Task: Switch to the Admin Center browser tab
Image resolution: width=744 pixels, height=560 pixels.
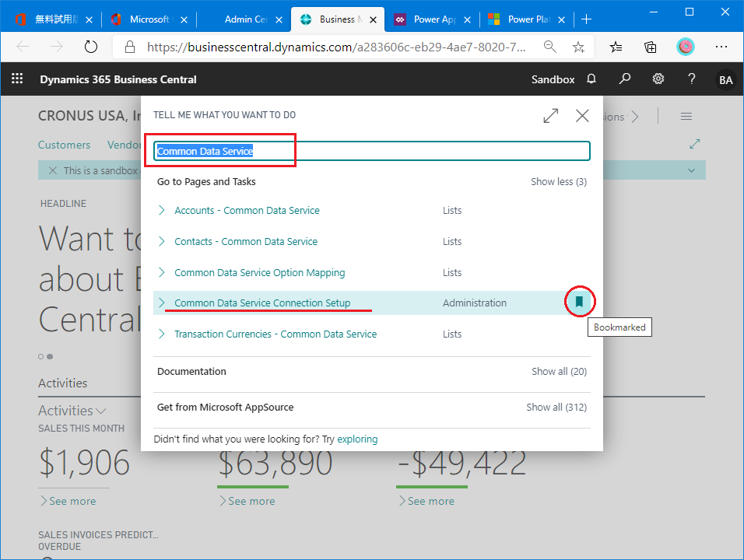Action: [x=245, y=19]
